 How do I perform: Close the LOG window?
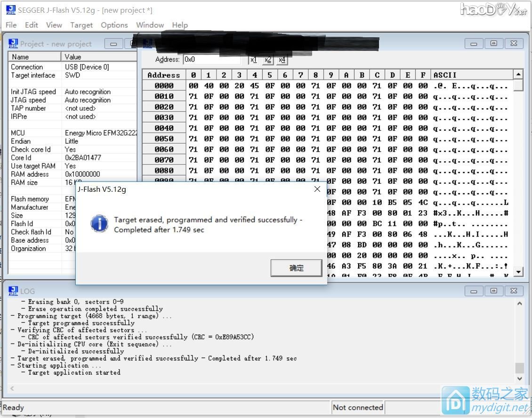[514, 291]
